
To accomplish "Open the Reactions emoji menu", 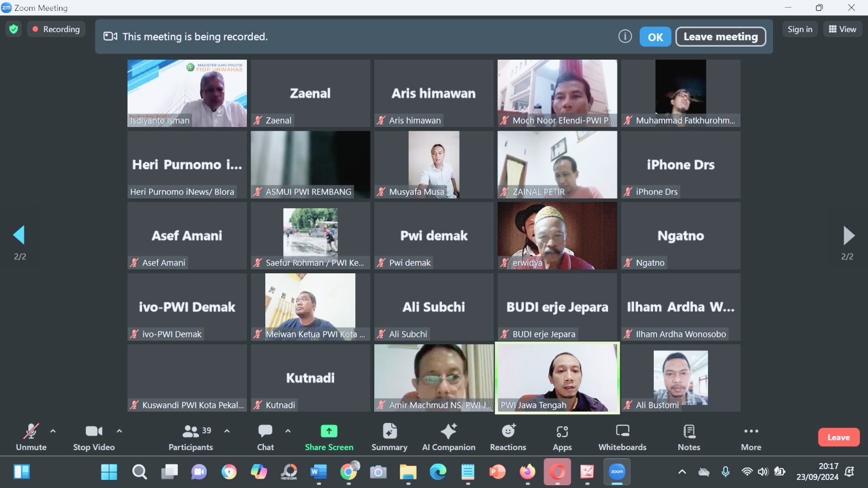I will 508,437.
